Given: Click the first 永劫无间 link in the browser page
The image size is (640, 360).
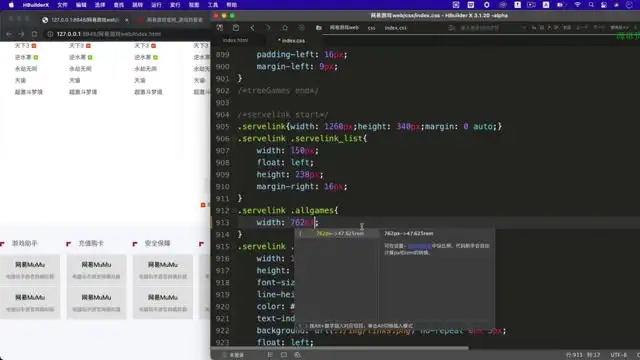Looking at the screenshot, I should click(x=26, y=69).
